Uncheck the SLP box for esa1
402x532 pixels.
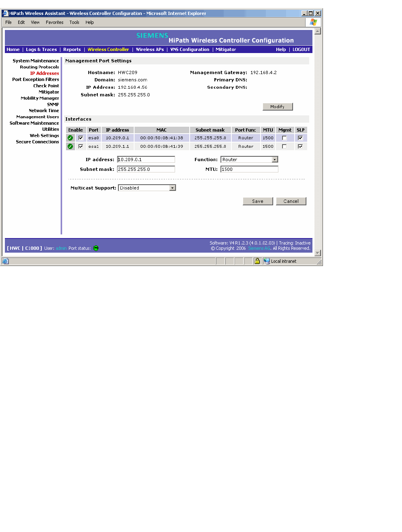coord(300,147)
